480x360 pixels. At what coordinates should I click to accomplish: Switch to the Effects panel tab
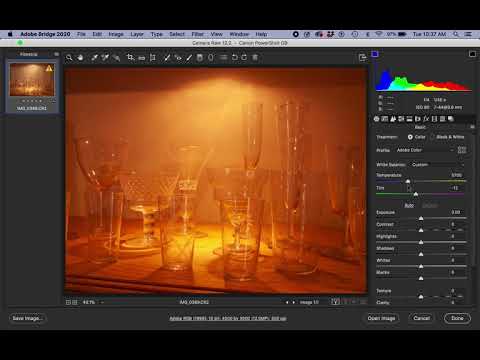click(x=426, y=119)
